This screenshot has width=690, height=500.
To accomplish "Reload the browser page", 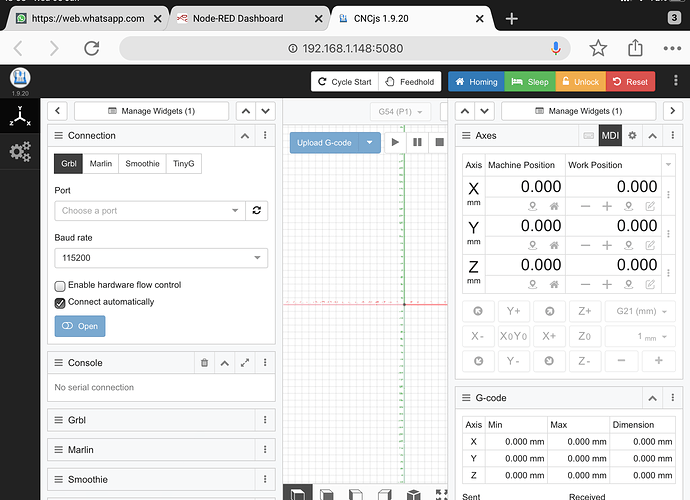I will (x=92, y=48).
